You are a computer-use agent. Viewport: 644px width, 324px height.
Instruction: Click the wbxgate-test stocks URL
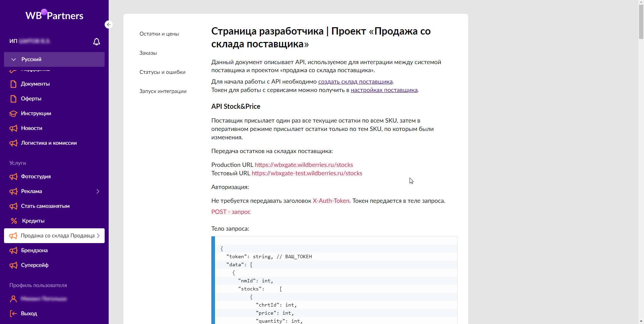[x=307, y=173]
